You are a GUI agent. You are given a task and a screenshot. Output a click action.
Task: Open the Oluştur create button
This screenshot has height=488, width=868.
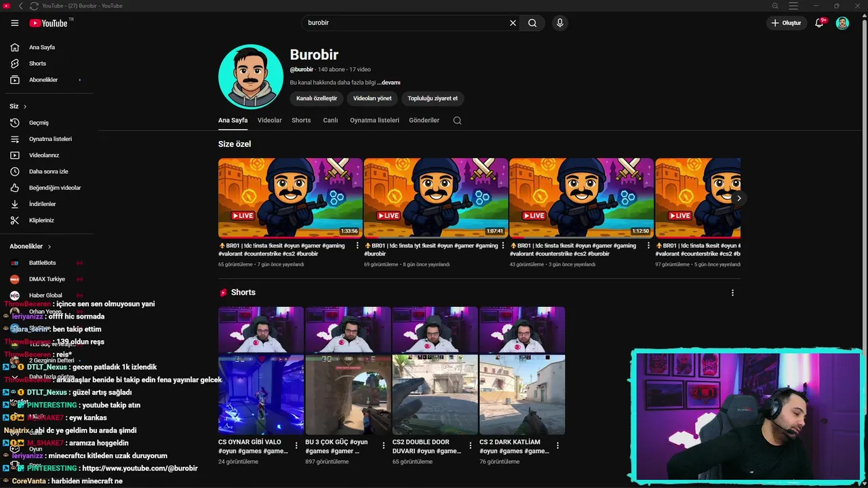pyautogui.click(x=787, y=23)
